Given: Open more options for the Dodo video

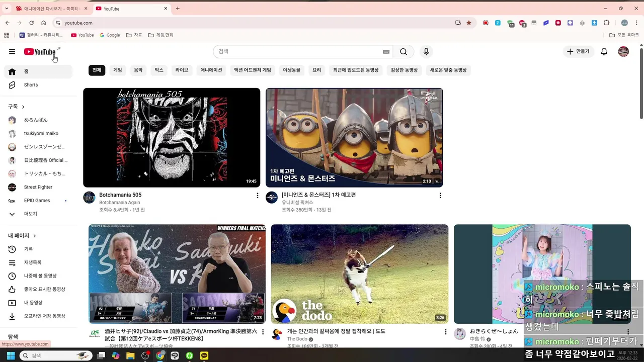Looking at the screenshot, I should point(445,332).
